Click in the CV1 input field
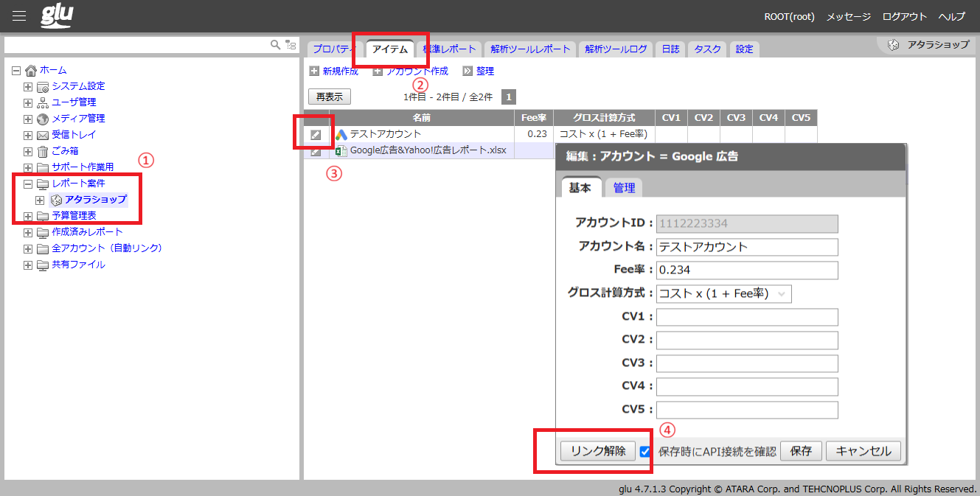The image size is (980, 496). 747,317
